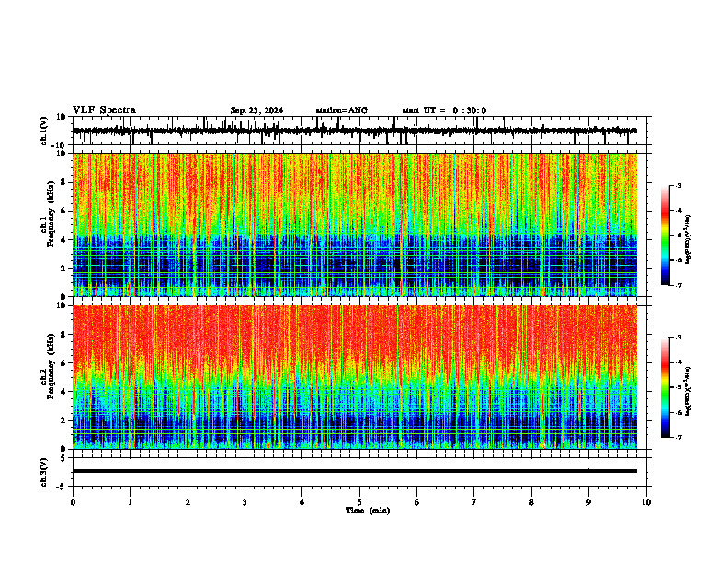Click time axis tick label "5"
The width and height of the screenshot is (728, 563).
tap(359, 502)
